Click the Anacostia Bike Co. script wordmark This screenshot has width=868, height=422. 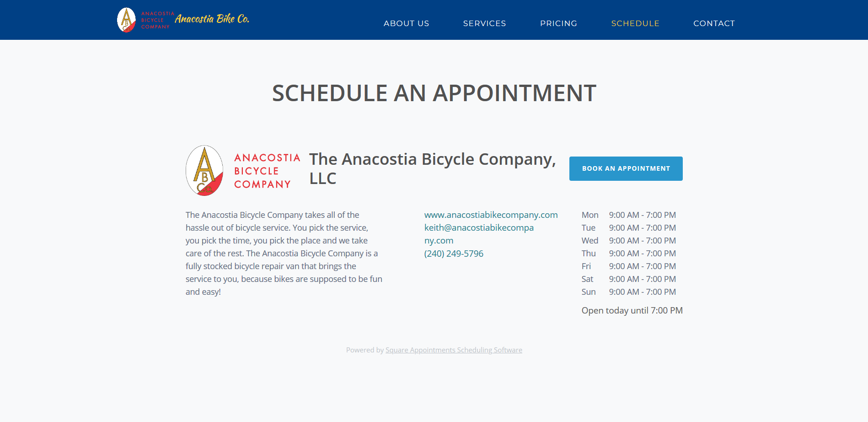(x=212, y=19)
